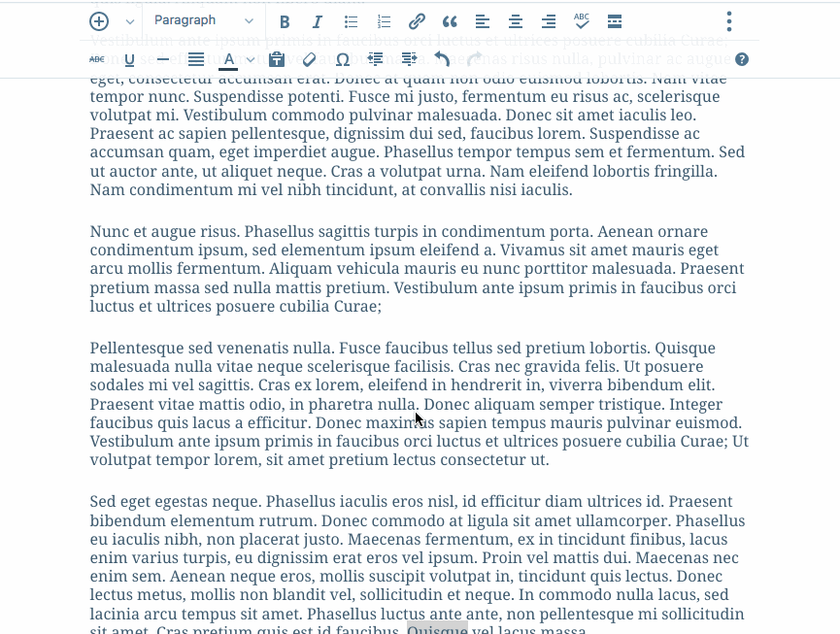Apply numbered list formatting
The height and width of the screenshot is (634, 840).
coord(385,22)
